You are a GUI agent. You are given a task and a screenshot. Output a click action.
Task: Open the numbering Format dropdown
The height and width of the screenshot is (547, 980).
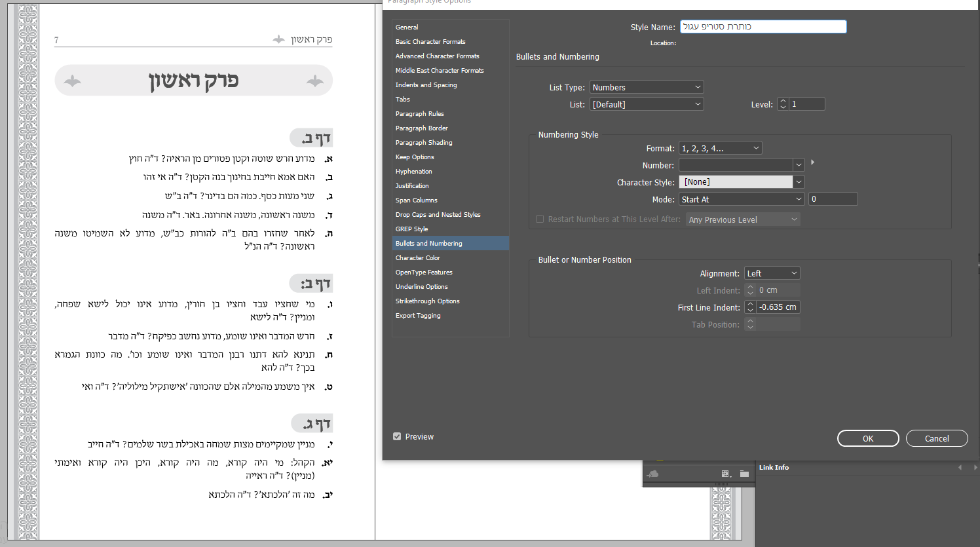pyautogui.click(x=721, y=148)
